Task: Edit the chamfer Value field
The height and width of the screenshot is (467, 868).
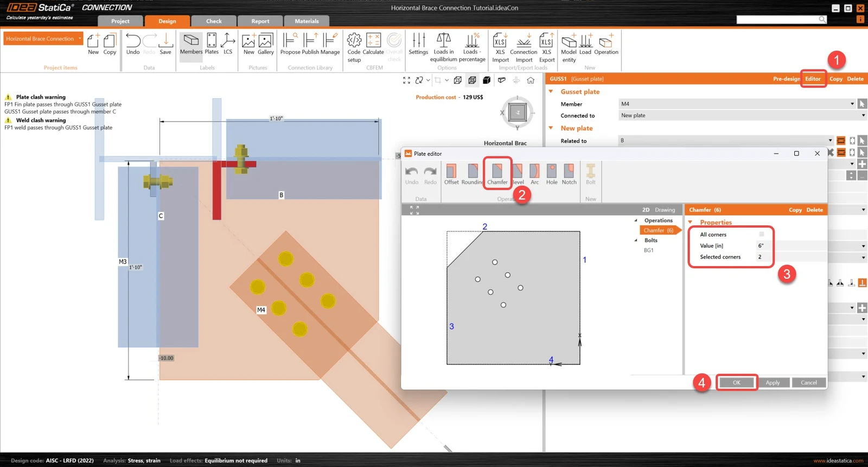Action: point(763,245)
